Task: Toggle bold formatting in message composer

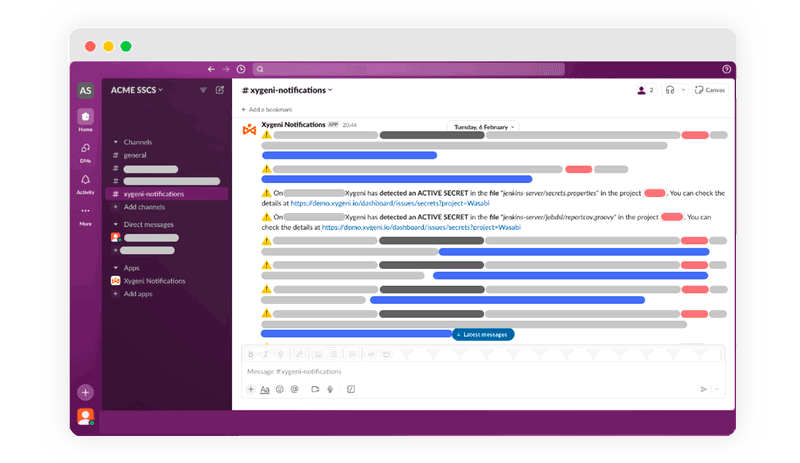Action: 251,354
